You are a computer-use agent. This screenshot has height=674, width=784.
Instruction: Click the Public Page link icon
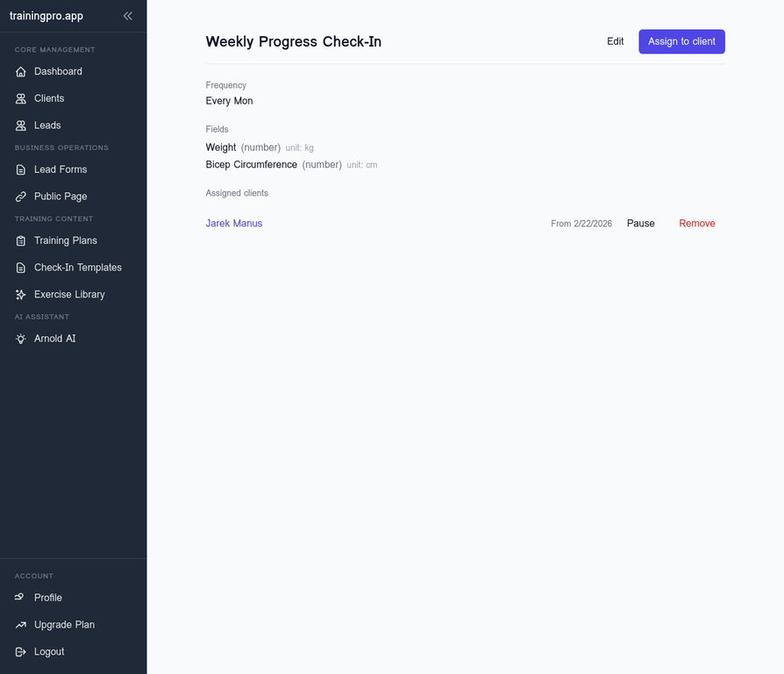point(20,197)
